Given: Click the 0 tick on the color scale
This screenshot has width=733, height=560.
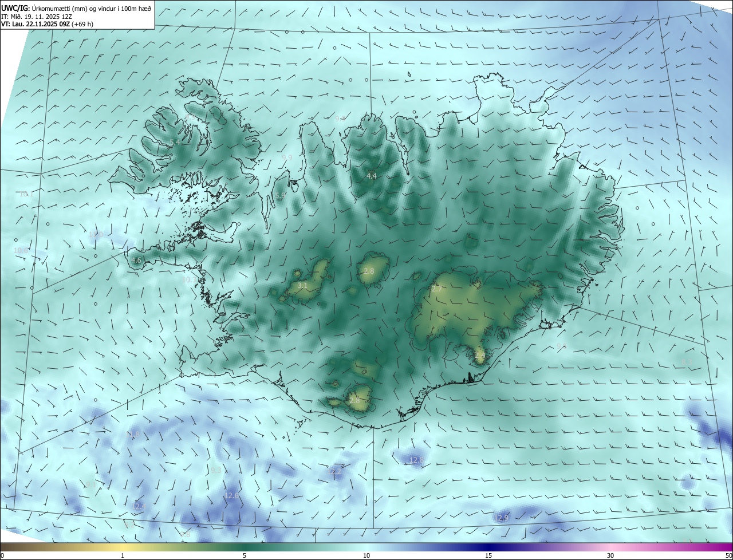Looking at the screenshot, I should [2, 555].
